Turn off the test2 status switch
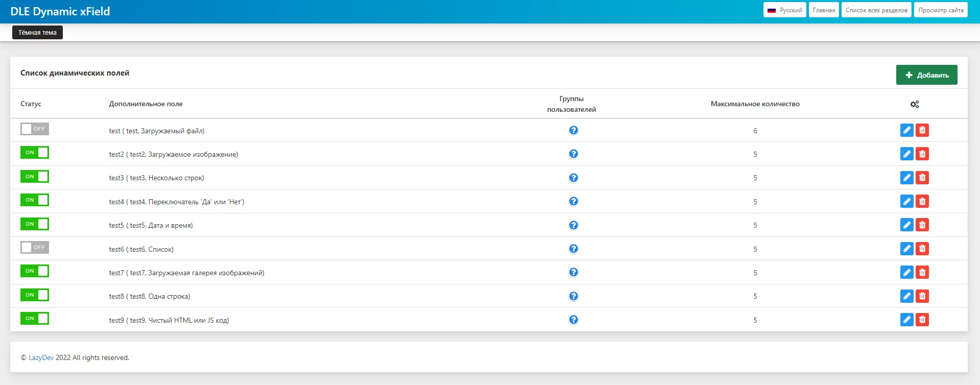980x385 pixels. point(35,153)
